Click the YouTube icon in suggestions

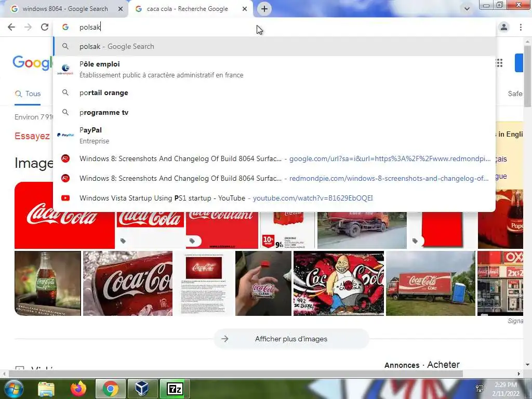click(65, 198)
